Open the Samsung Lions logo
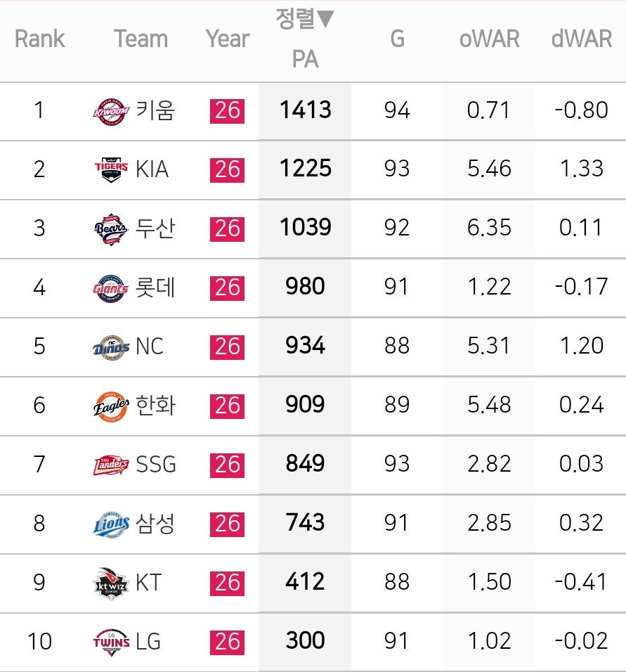 pos(111,524)
